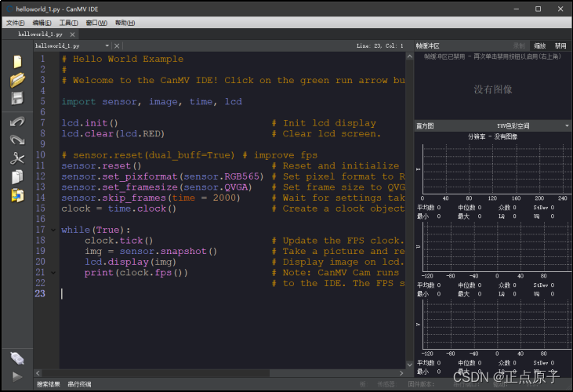Click the Line: 23, Col: 1 indicator

point(379,45)
